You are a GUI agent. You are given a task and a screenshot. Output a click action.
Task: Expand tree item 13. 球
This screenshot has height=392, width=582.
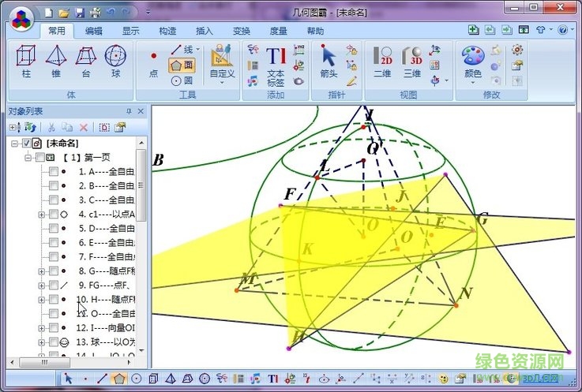click(x=41, y=342)
